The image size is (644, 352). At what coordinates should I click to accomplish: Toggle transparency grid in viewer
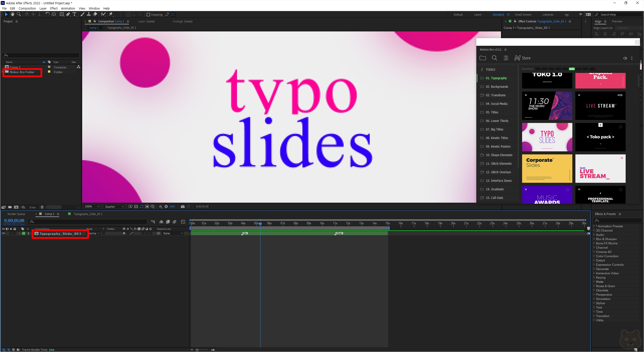point(136,207)
